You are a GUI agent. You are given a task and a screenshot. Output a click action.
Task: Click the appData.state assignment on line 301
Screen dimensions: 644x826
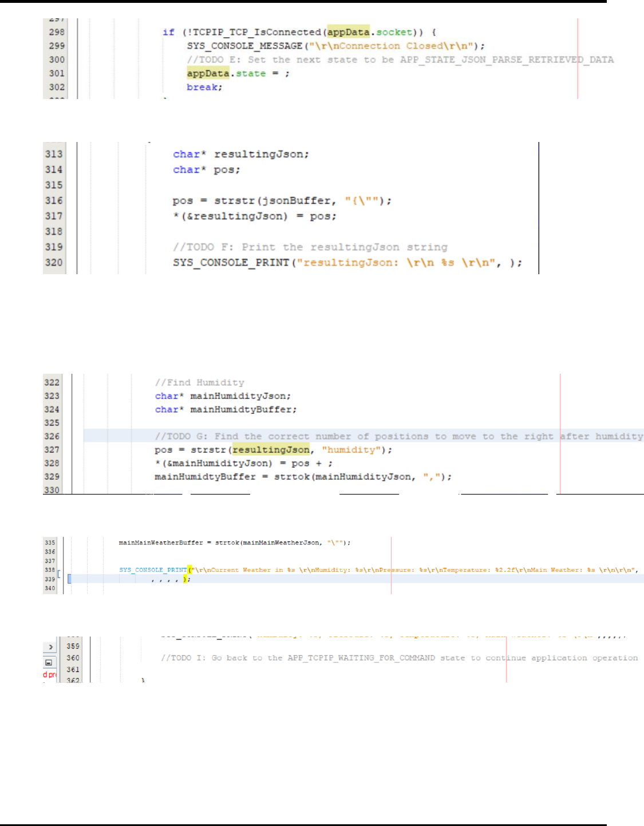point(238,73)
